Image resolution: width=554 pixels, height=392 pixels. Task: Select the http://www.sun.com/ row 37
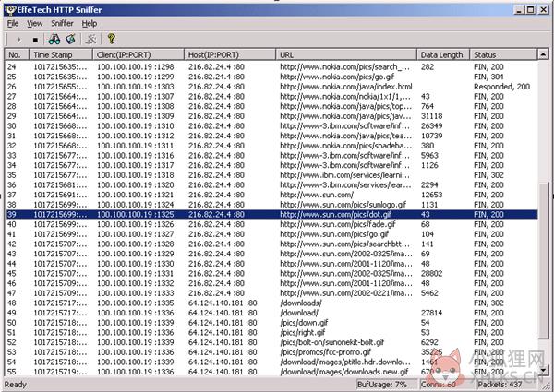(272, 196)
